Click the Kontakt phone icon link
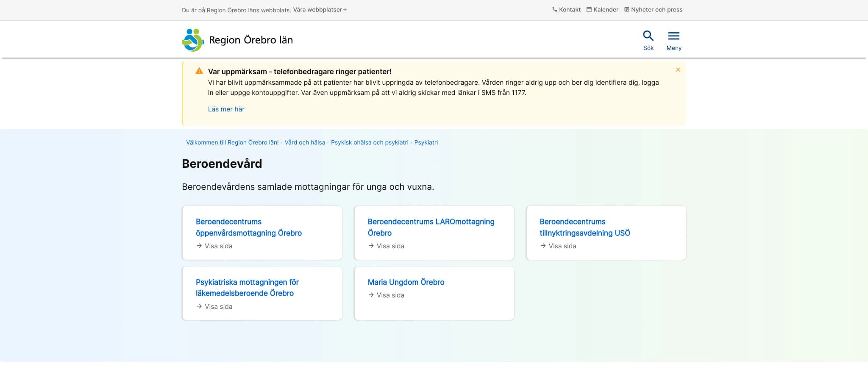Viewport: 868px width, 372px height. pyautogui.click(x=566, y=10)
